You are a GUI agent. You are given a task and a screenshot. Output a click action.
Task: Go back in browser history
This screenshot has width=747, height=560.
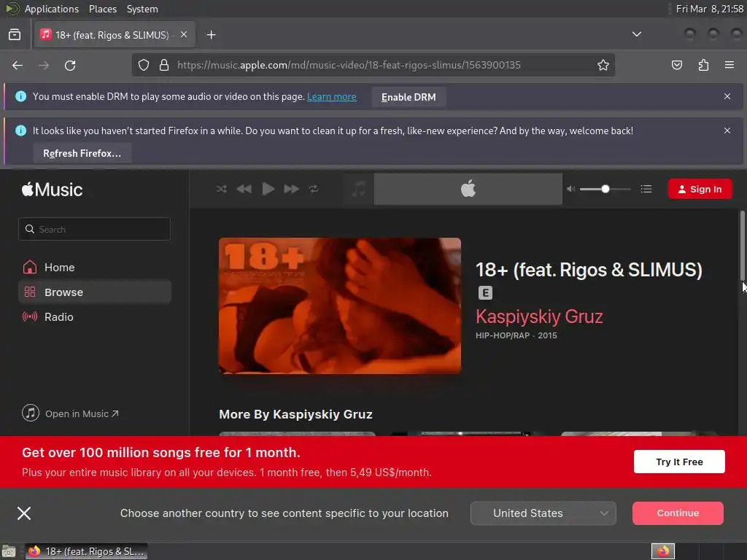tap(18, 65)
